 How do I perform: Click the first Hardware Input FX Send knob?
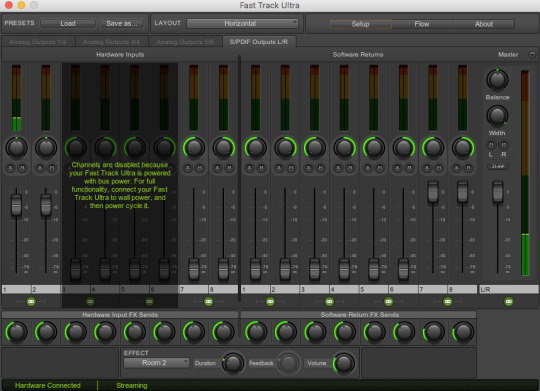click(x=17, y=332)
